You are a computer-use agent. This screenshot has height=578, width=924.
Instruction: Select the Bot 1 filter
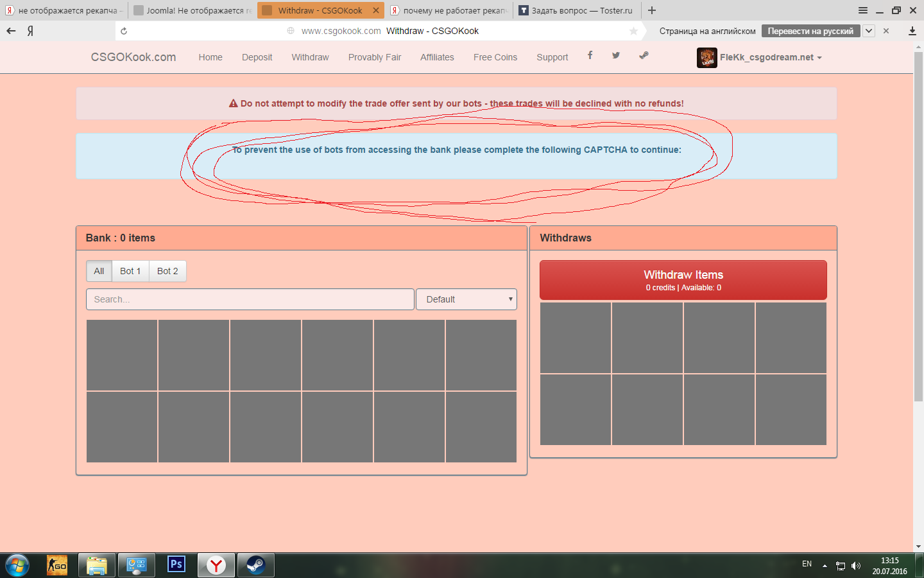[130, 271]
